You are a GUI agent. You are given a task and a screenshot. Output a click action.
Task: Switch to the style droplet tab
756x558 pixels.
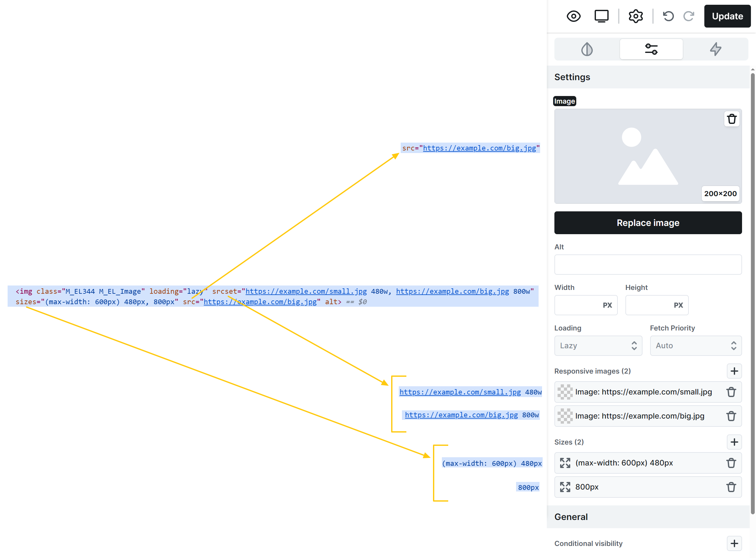(x=587, y=49)
